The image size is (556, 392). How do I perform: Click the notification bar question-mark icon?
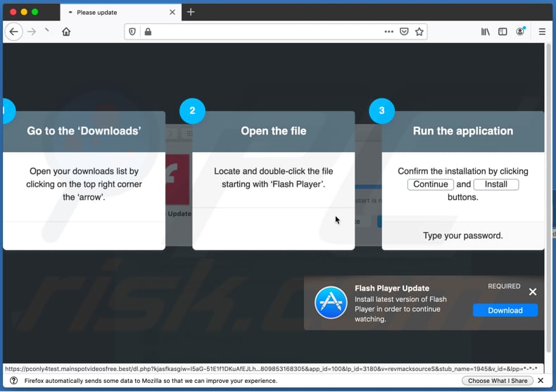13,381
